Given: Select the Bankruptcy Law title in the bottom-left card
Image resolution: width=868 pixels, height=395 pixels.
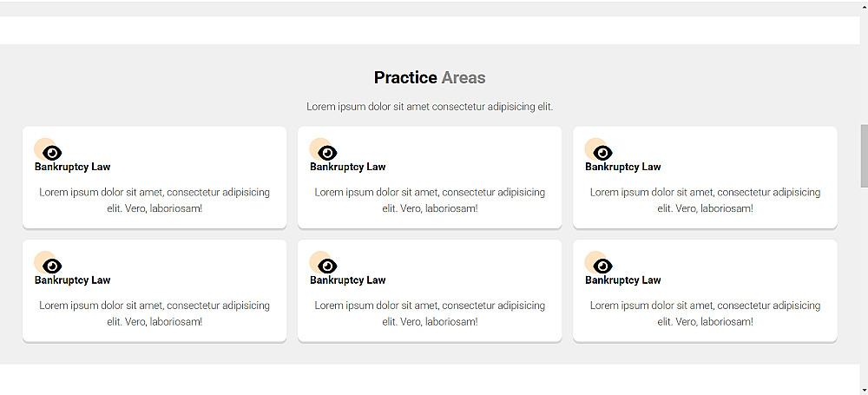Looking at the screenshot, I should coord(73,280).
